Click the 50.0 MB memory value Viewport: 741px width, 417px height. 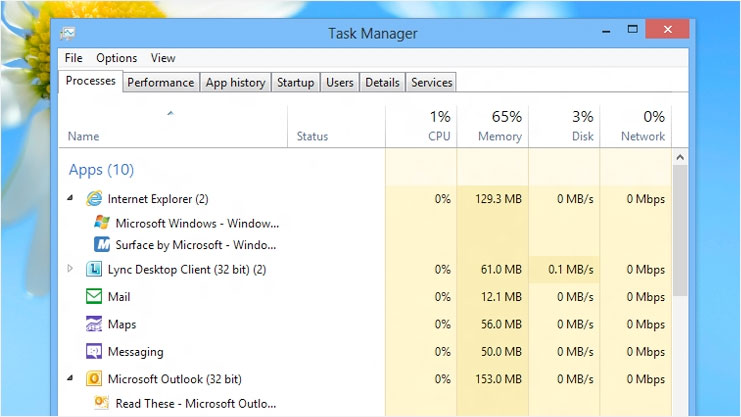pyautogui.click(x=501, y=352)
